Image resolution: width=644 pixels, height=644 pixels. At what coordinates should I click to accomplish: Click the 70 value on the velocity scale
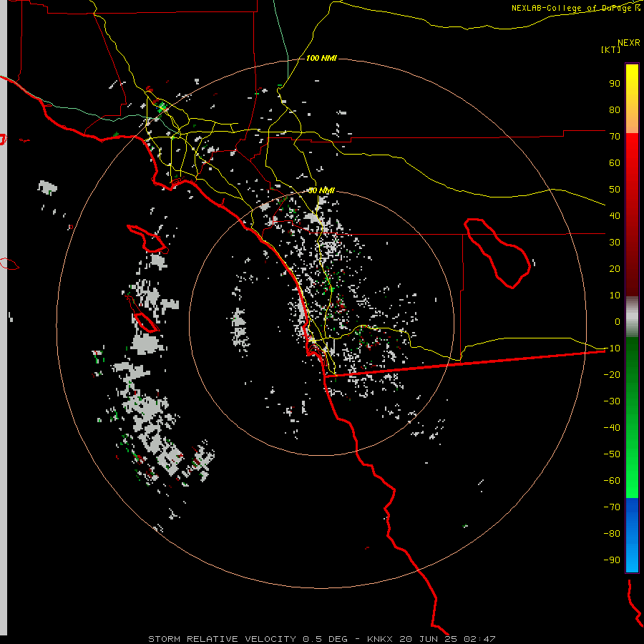click(615, 137)
